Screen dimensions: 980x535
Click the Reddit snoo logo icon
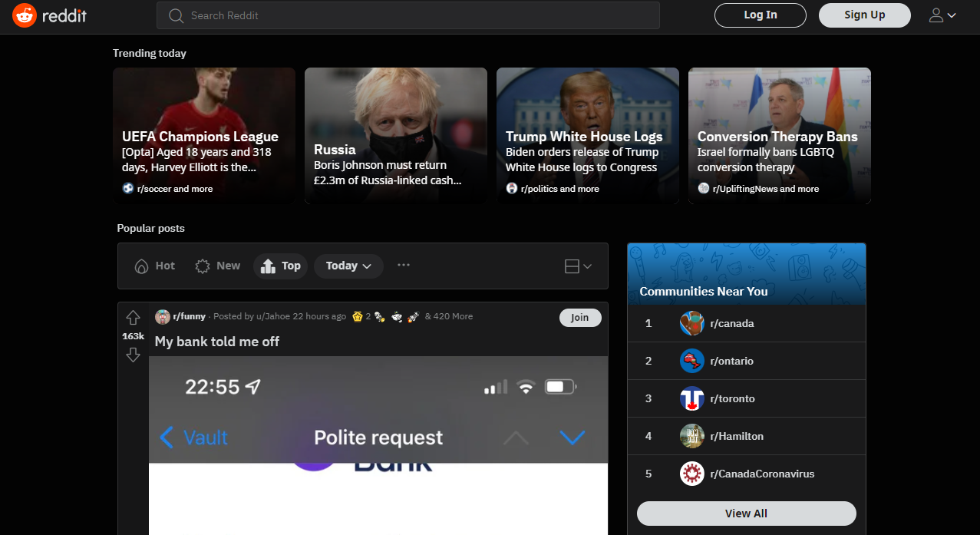tap(25, 15)
